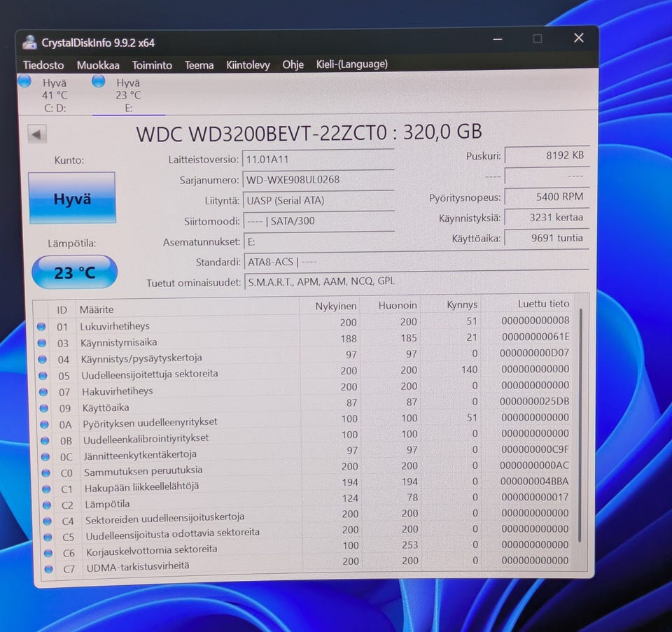
Task: Click the Tuetut ominaisuudet features field
Action: (x=416, y=281)
